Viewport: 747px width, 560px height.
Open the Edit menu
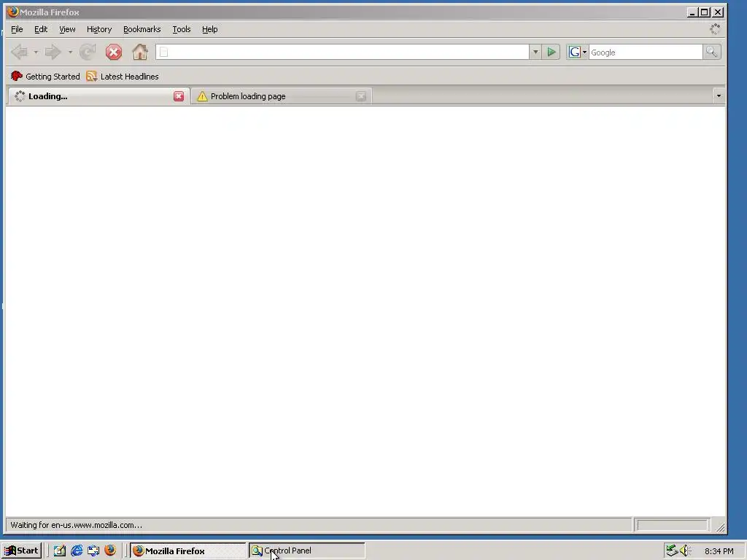(41, 29)
